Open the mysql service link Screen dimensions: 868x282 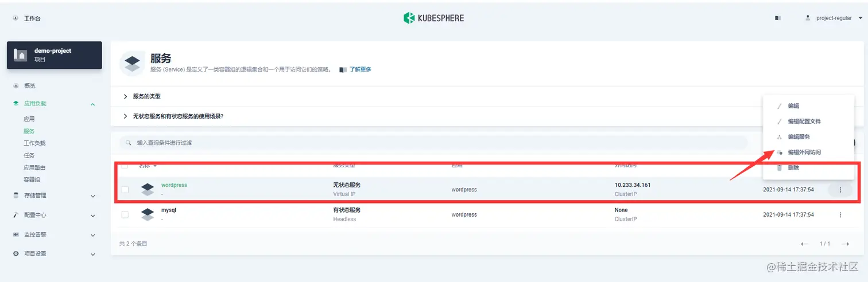coord(169,210)
